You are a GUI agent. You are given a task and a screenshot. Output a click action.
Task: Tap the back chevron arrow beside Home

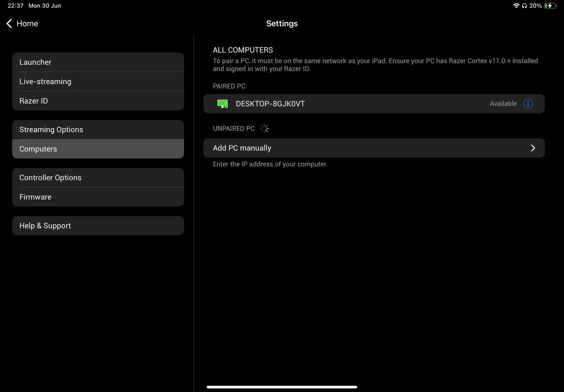(x=9, y=24)
